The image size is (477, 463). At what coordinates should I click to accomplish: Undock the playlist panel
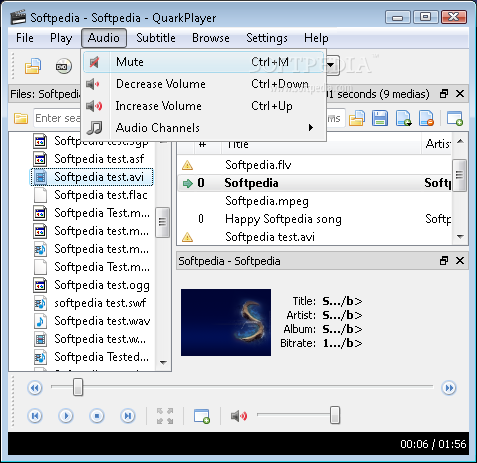tap(444, 94)
